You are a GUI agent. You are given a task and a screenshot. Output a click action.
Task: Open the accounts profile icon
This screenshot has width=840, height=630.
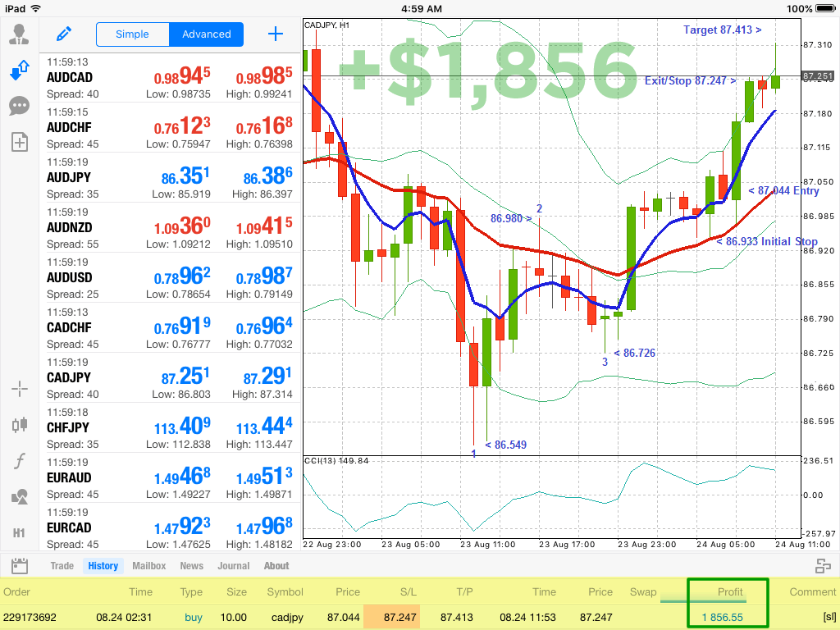[20, 34]
